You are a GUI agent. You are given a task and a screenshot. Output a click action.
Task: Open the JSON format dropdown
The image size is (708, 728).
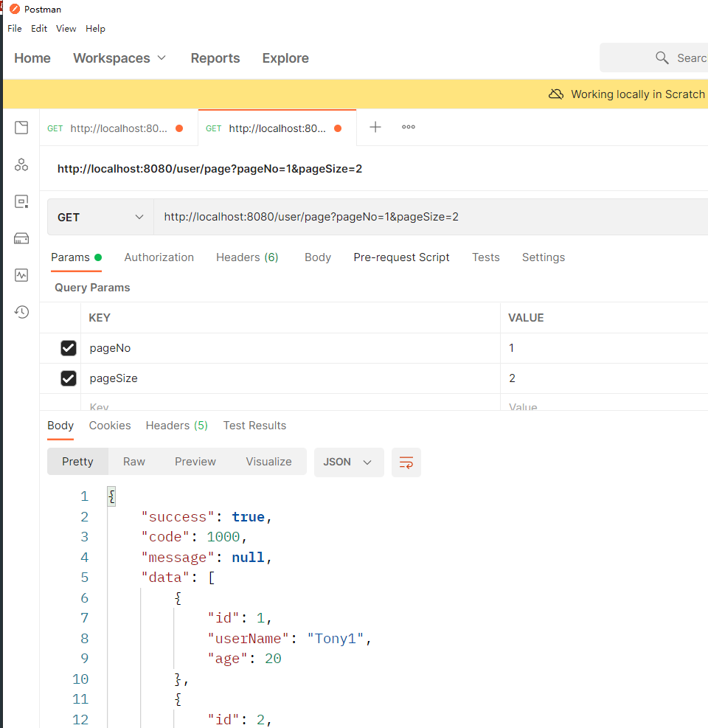click(349, 462)
